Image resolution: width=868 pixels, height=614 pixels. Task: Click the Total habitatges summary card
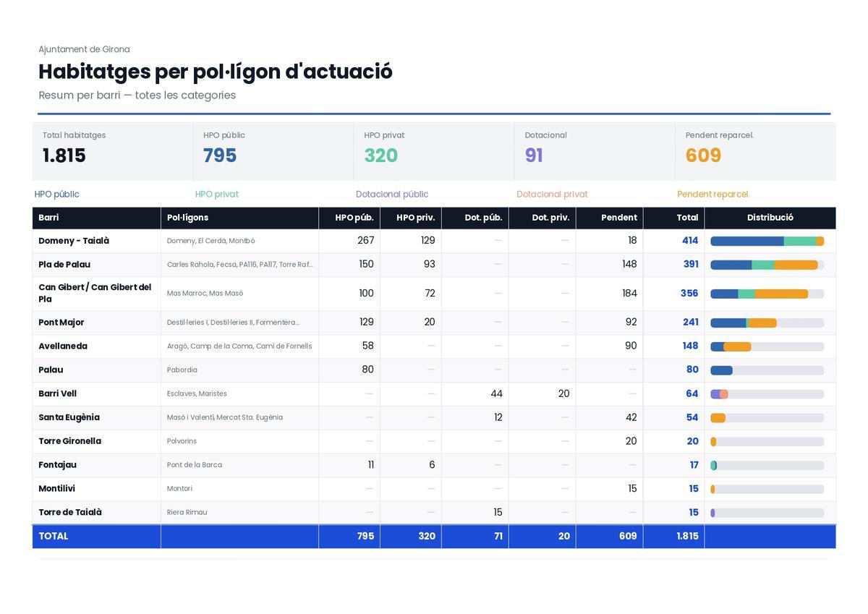(x=112, y=151)
